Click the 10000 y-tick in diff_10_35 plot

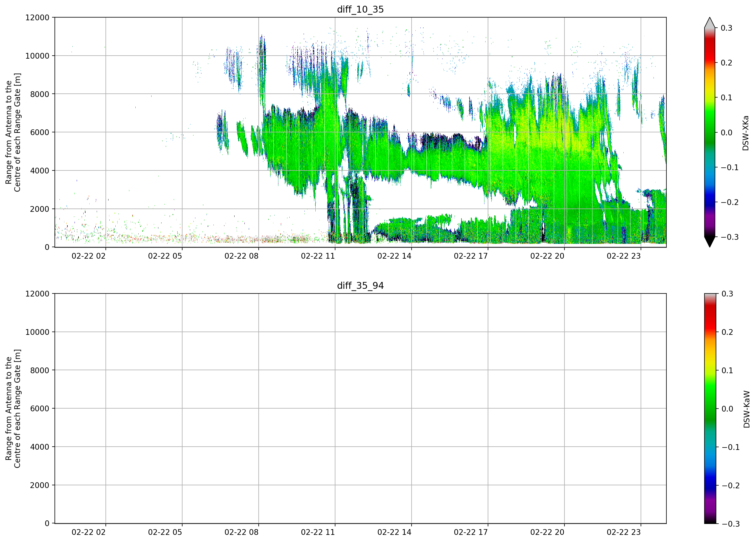(x=37, y=56)
